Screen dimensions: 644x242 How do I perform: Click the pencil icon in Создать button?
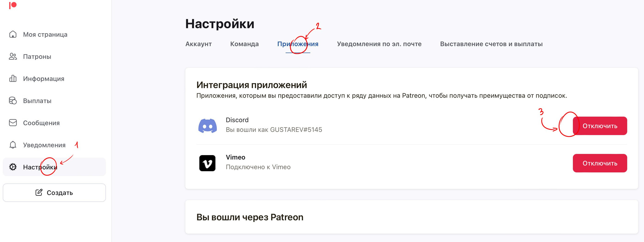click(x=39, y=193)
